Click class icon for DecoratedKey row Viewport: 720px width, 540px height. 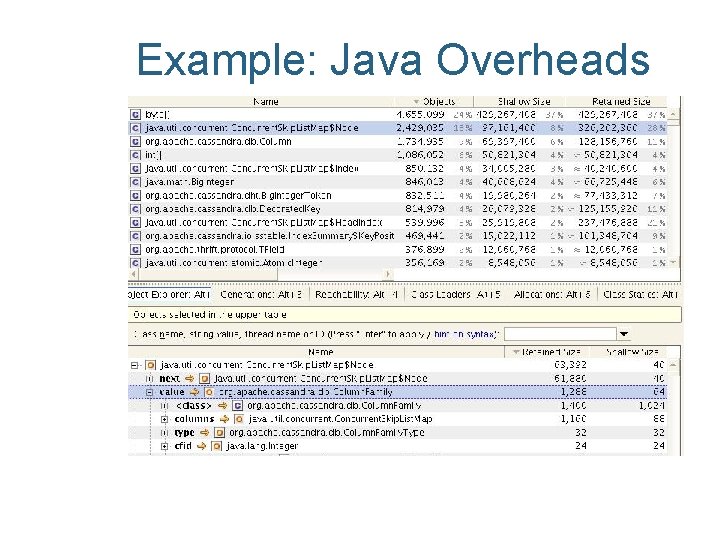[135, 209]
